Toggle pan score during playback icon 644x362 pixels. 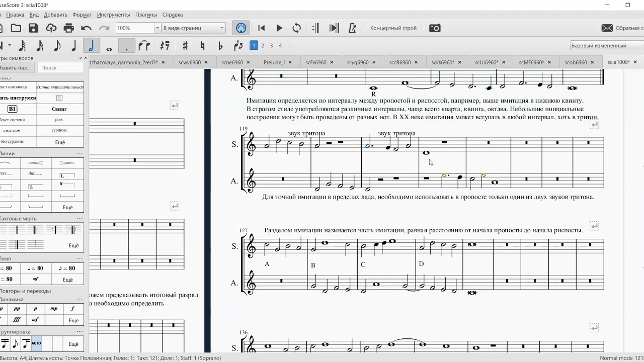pyautogui.click(x=334, y=28)
